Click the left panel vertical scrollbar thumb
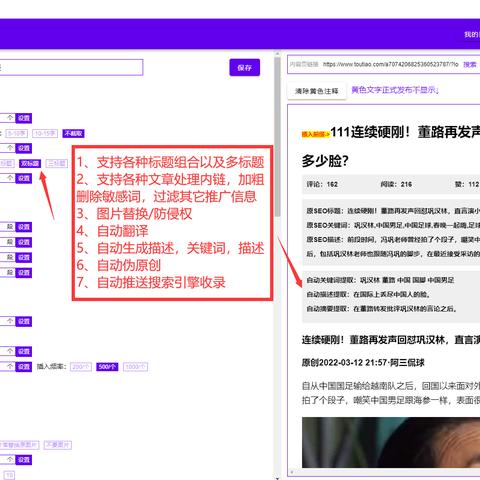The width and height of the screenshot is (480, 480). (x=277, y=137)
